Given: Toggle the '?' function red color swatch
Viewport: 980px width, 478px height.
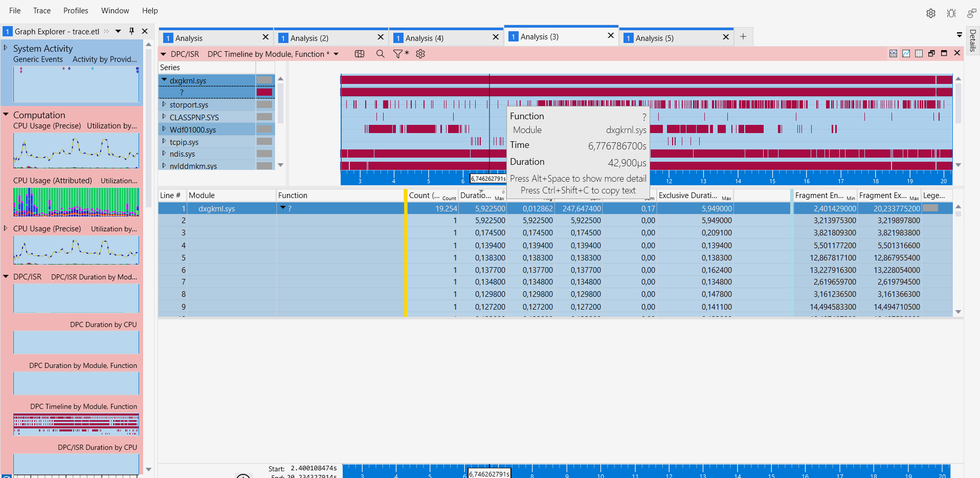Looking at the screenshot, I should (x=264, y=92).
